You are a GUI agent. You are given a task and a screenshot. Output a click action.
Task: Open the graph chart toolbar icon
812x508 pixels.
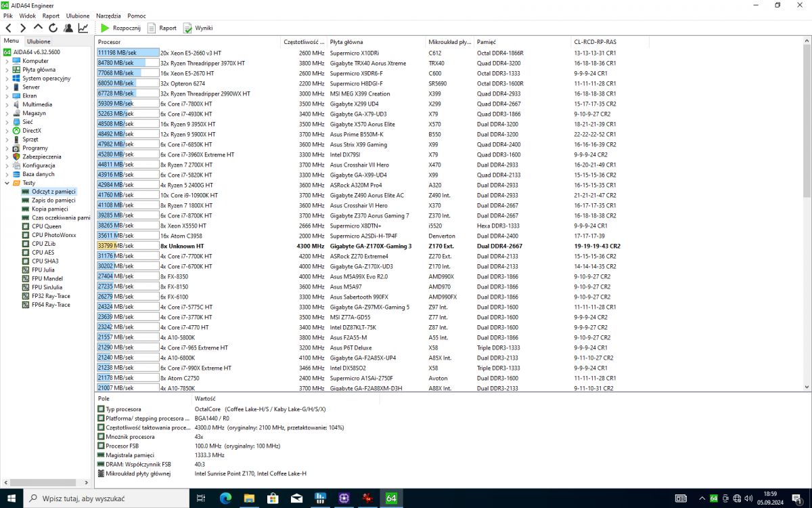coord(83,28)
